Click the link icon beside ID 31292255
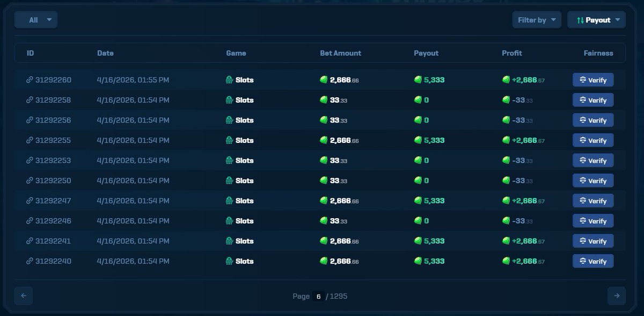The width and height of the screenshot is (644, 316). pos(30,140)
